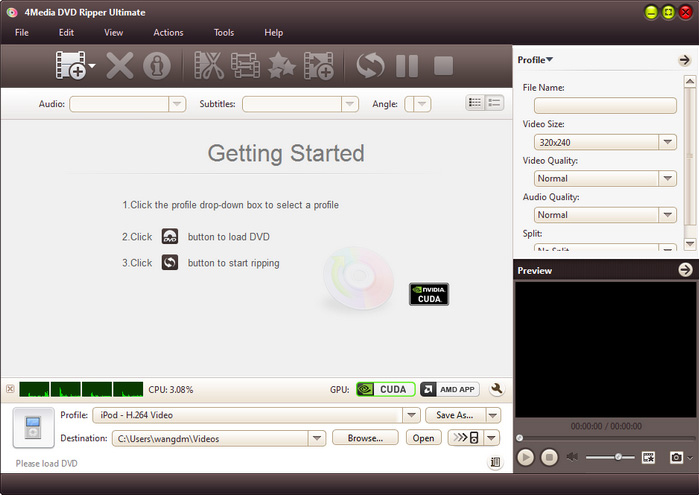Open the Destination path dropdown
The height and width of the screenshot is (495, 699).
[317, 438]
